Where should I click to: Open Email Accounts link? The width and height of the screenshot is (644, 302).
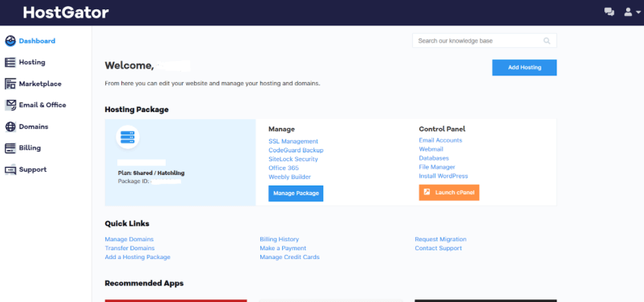[x=441, y=140]
